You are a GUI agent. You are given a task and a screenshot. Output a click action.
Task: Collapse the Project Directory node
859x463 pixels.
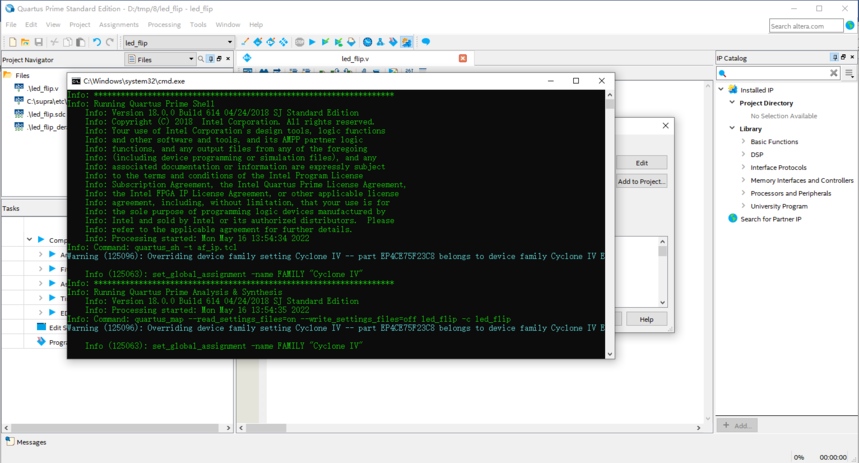pos(732,102)
